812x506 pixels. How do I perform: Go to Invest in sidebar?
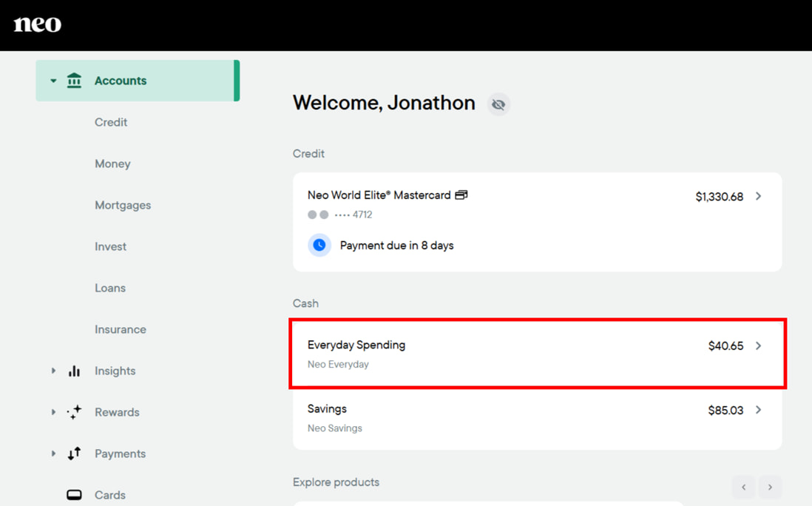coord(110,246)
